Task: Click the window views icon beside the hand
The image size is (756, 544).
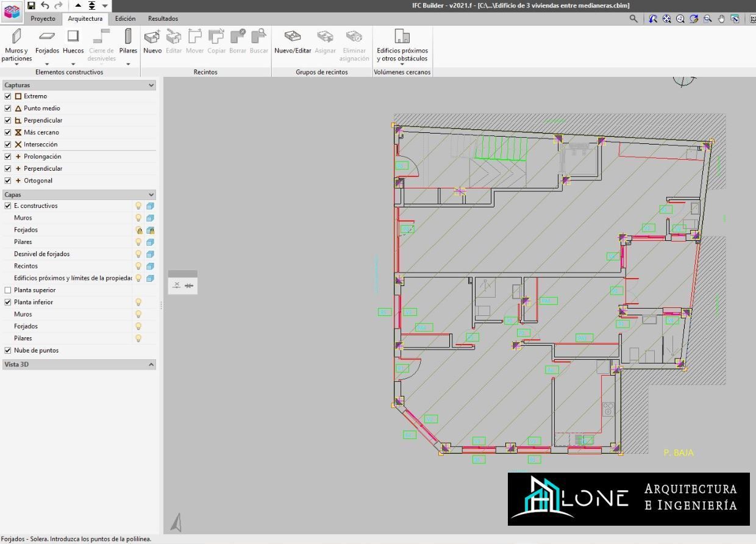Action: [735, 19]
